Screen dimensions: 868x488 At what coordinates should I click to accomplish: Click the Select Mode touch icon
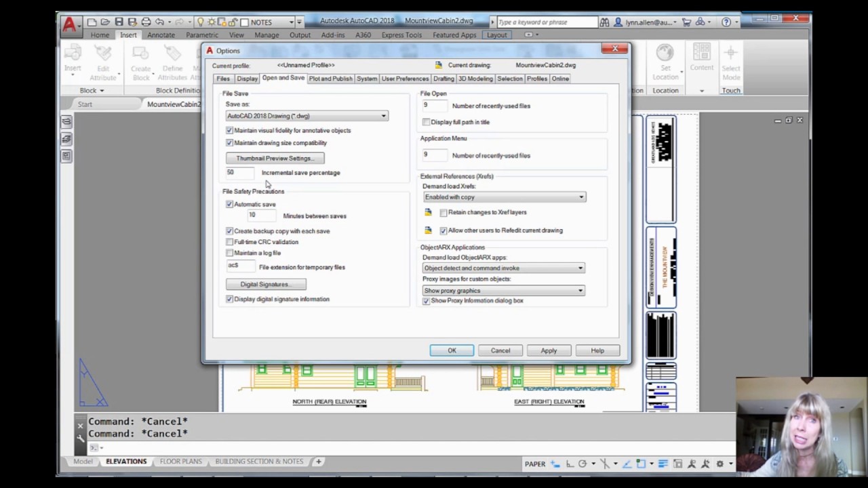point(731,53)
